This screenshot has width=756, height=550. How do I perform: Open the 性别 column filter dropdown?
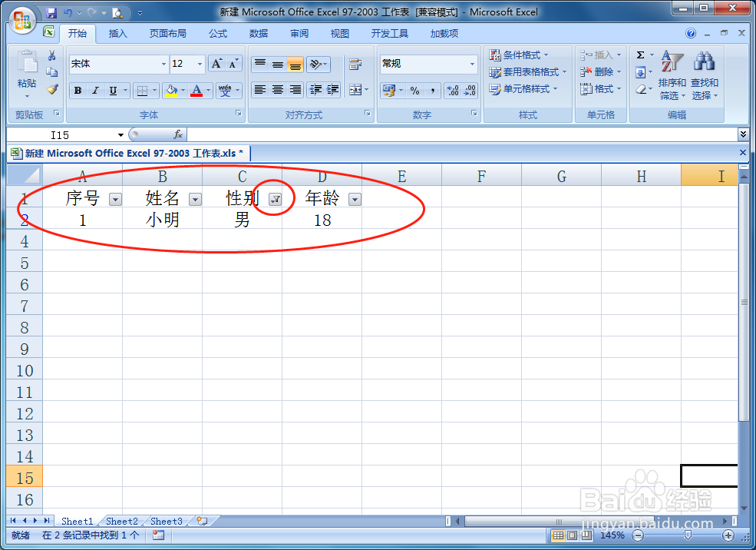(x=274, y=198)
